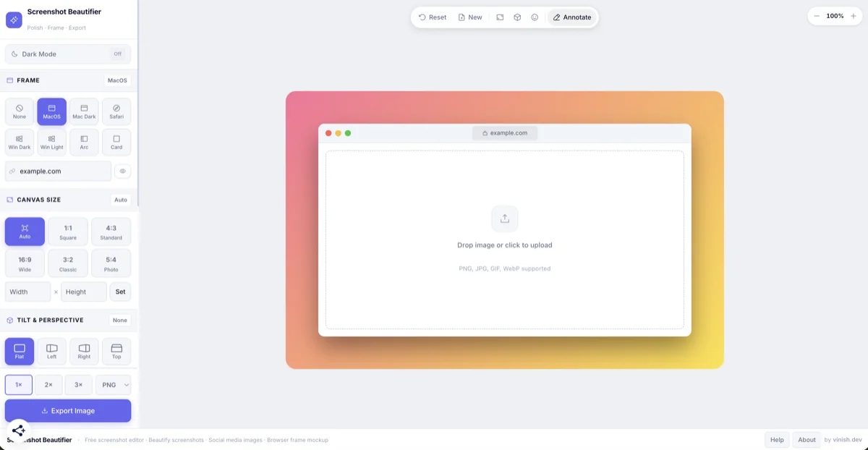Select the Card frame style
868x450 pixels.
click(x=116, y=143)
